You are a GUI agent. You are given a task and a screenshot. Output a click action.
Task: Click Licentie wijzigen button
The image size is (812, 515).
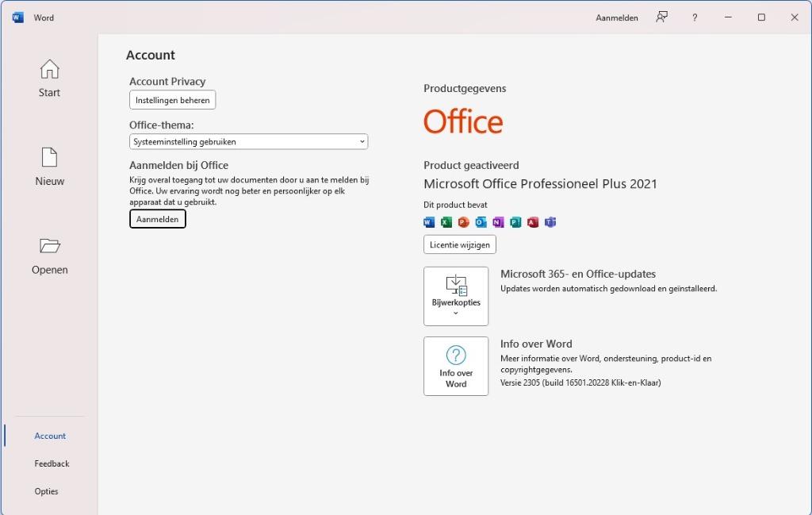coord(460,244)
